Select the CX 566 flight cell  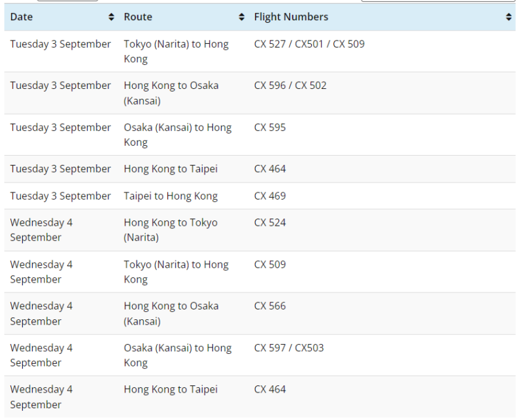(x=270, y=306)
